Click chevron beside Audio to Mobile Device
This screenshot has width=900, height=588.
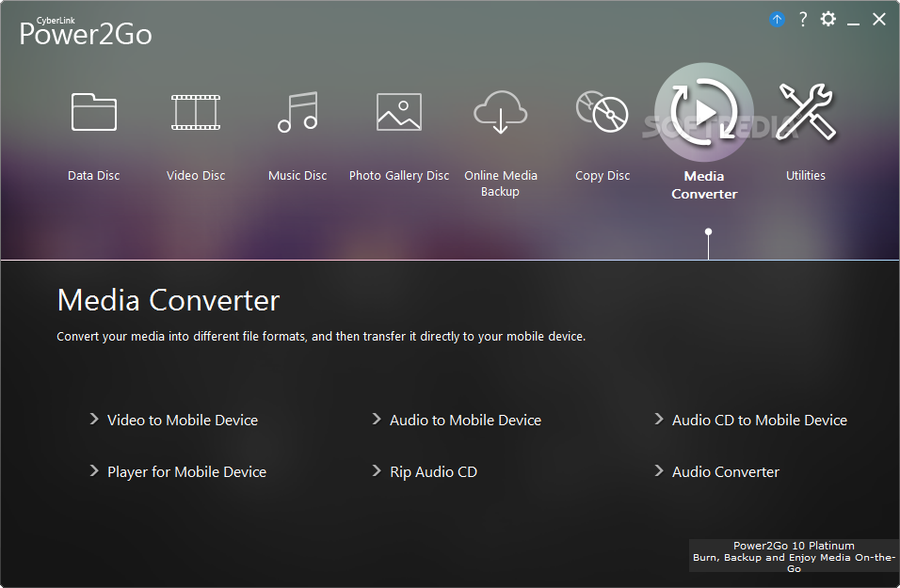click(377, 420)
